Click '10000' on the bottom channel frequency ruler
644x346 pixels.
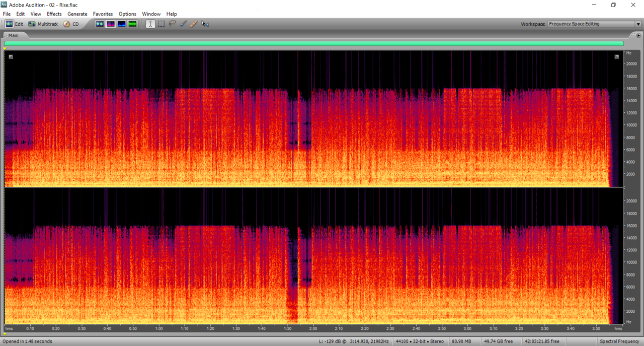click(631, 262)
